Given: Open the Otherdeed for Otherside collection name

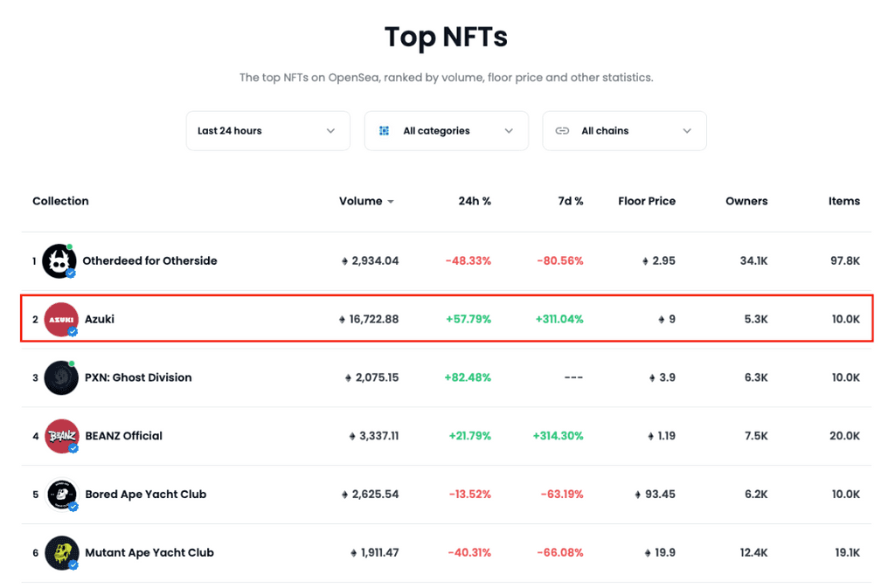Looking at the screenshot, I should [x=150, y=260].
